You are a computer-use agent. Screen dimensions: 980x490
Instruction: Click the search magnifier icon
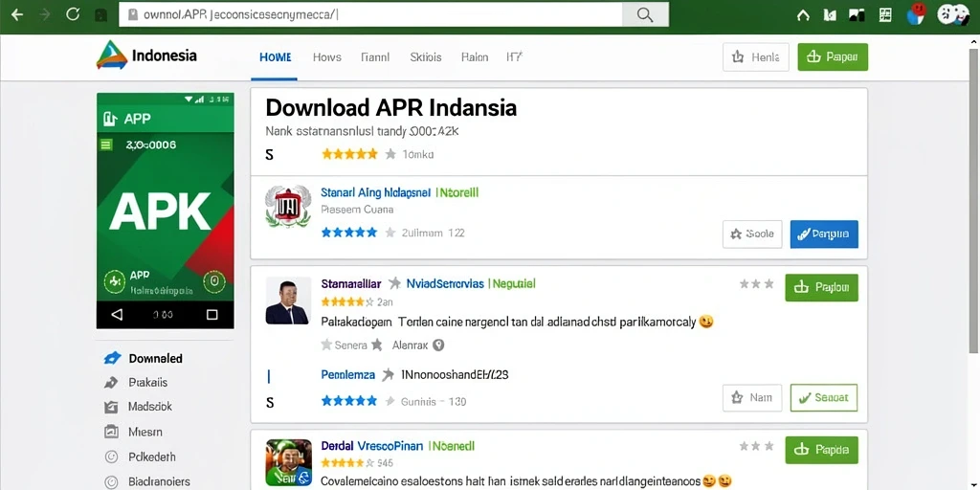coord(645,14)
